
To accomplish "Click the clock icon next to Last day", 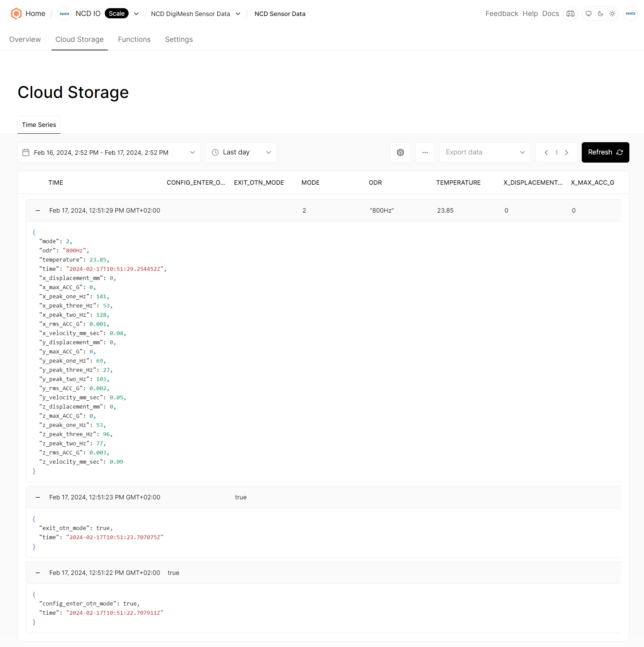I will click(215, 152).
